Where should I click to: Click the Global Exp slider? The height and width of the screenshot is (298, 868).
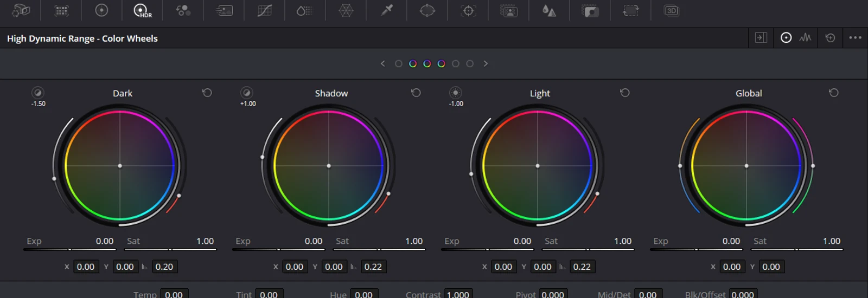pos(696,249)
